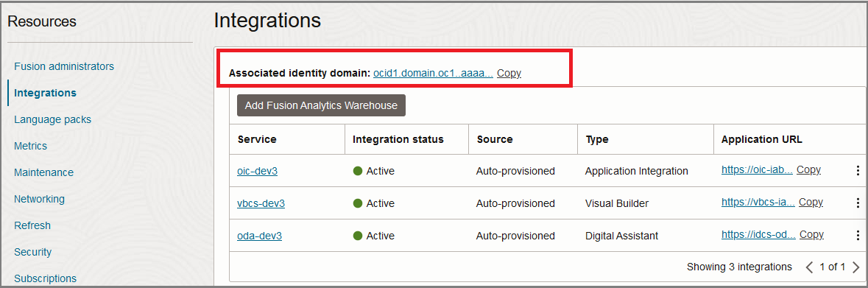This screenshot has width=868, height=288.
Task: Open Maintenance resource
Action: tap(43, 173)
